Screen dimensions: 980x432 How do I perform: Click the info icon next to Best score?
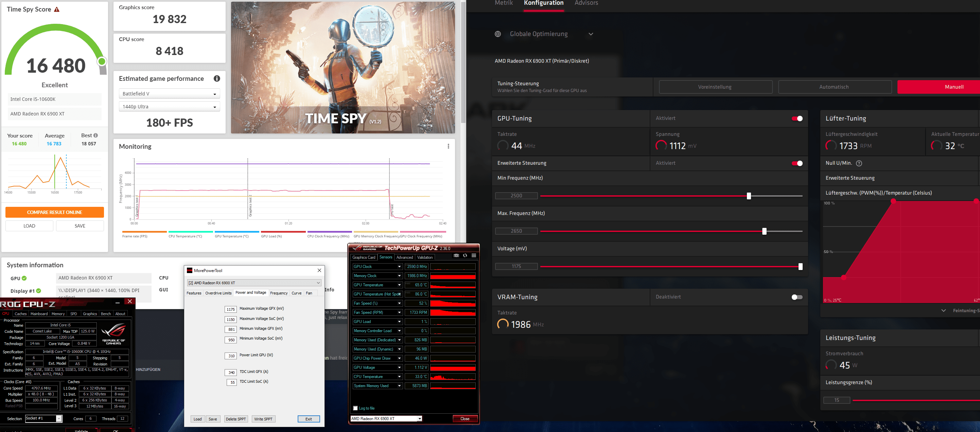[x=95, y=136]
